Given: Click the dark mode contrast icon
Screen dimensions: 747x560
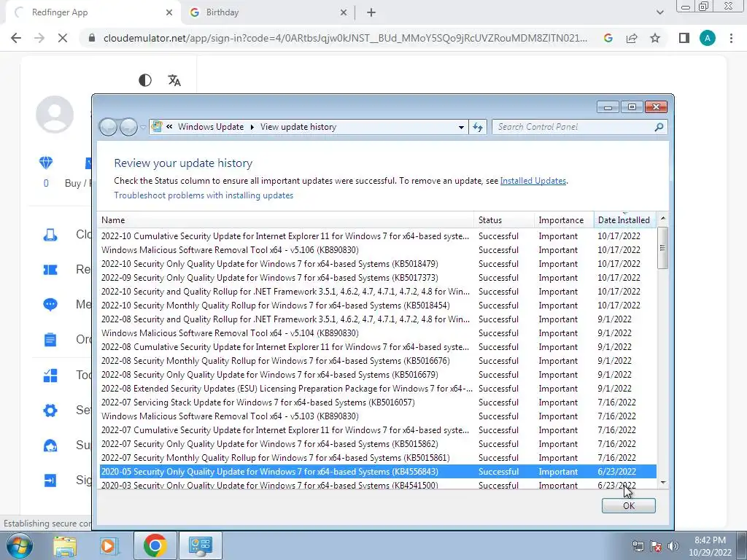Looking at the screenshot, I should [x=145, y=80].
